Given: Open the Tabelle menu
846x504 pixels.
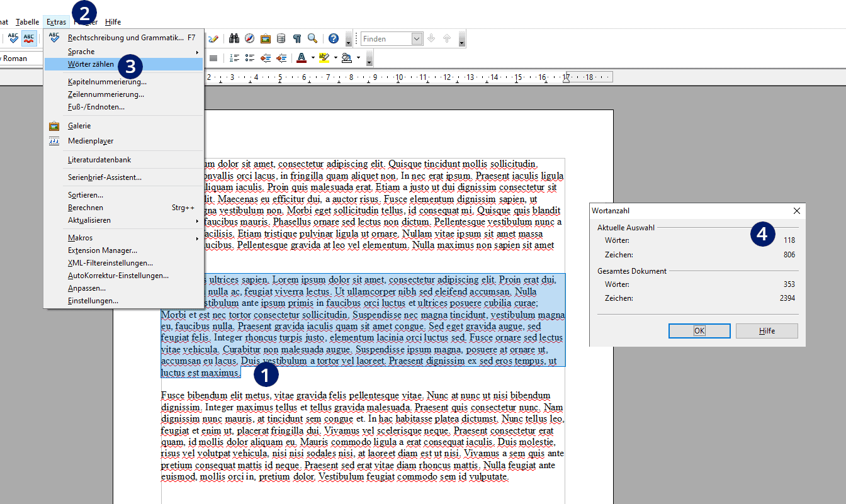Looking at the screenshot, I should (x=28, y=21).
